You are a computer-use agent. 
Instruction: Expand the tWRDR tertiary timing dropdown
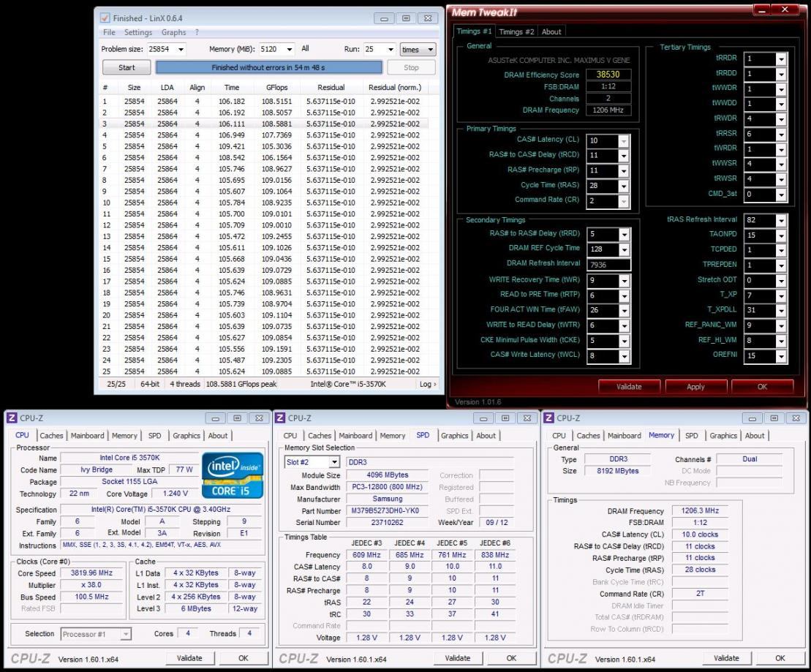[x=781, y=149]
